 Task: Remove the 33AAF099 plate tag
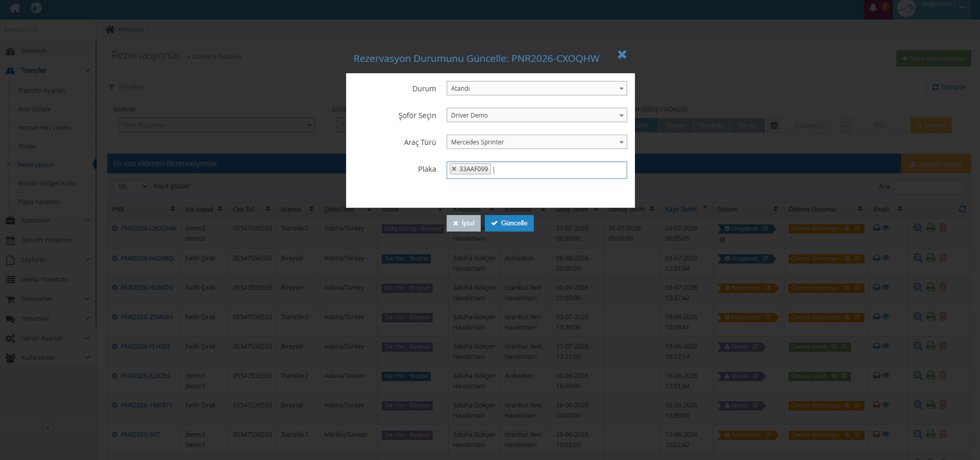coord(454,169)
